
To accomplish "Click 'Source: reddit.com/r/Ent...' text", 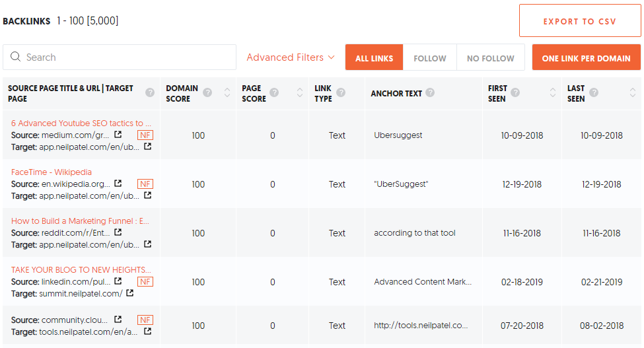I will click(x=60, y=232).
